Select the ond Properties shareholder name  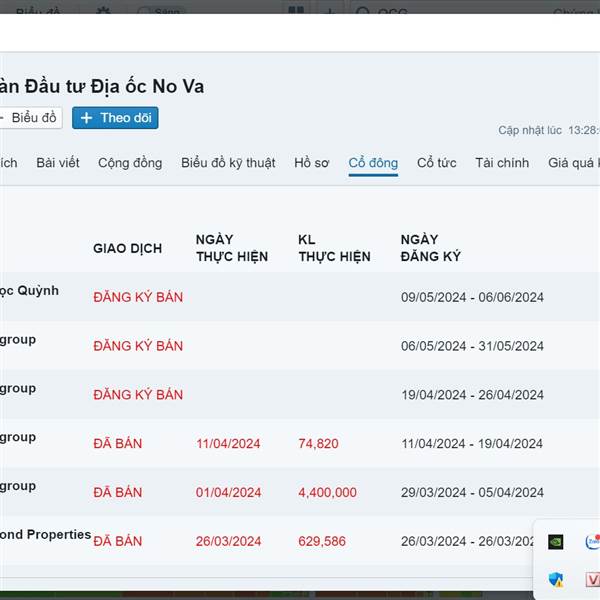(46, 534)
